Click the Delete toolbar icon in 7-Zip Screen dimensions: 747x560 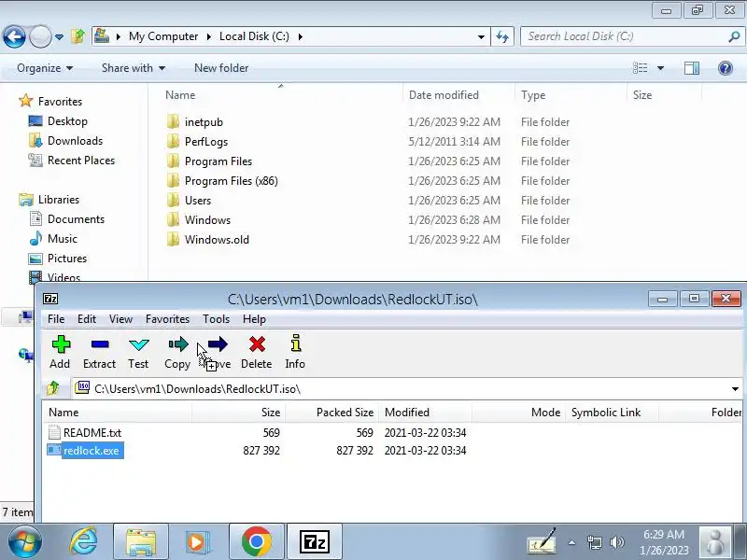point(257,344)
